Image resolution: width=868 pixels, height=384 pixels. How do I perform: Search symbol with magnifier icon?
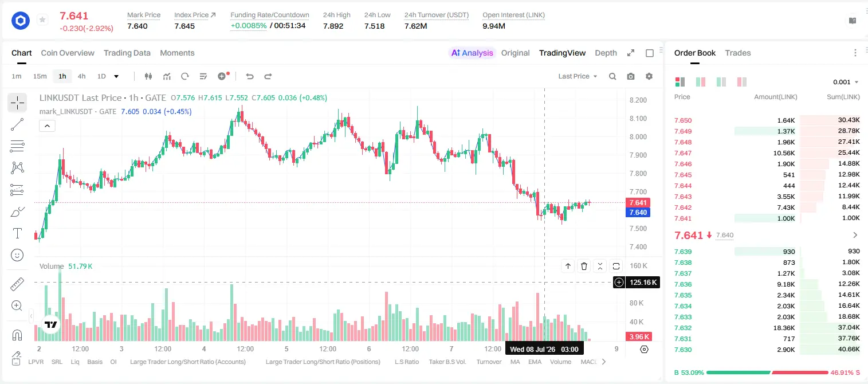pyautogui.click(x=612, y=76)
